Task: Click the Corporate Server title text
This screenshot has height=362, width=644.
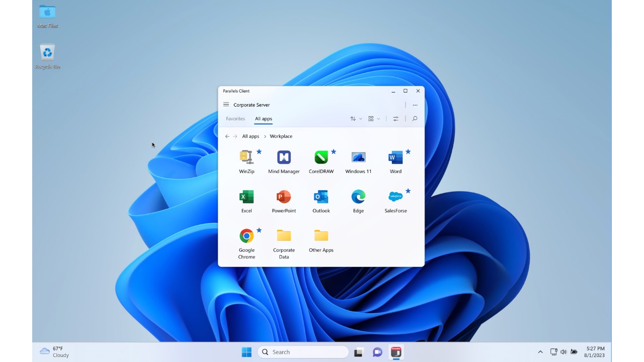Action: click(x=252, y=105)
